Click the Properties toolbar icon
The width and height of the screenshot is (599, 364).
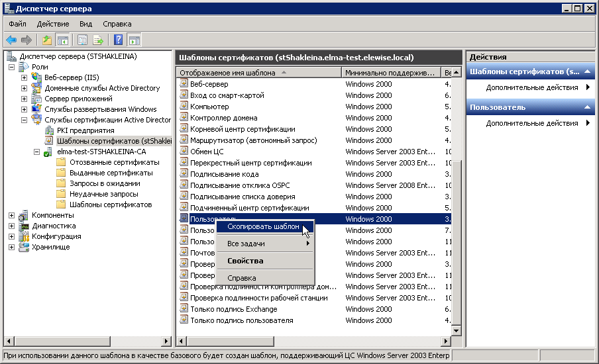pos(83,40)
